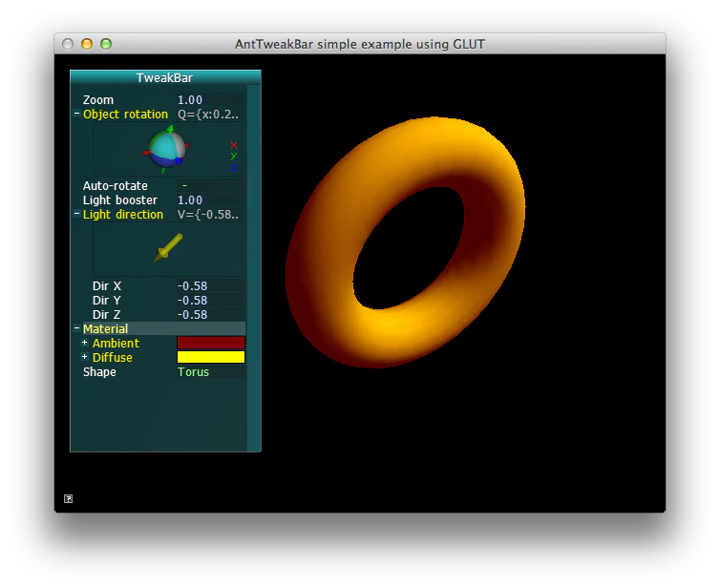Select the Light booster value field
The image size is (720, 588).
(211, 200)
